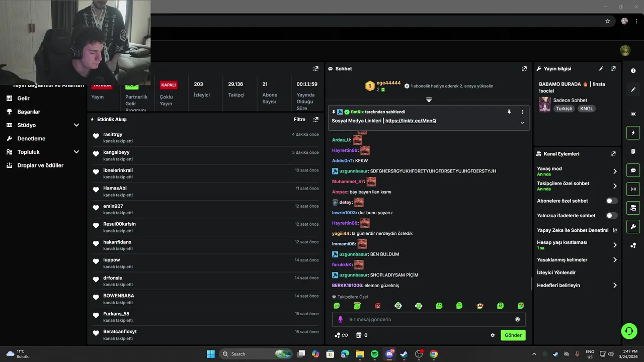Click username uzgunnbasur saying BEN BULDUM
Viewport: 644px width, 362px height.
354,254
